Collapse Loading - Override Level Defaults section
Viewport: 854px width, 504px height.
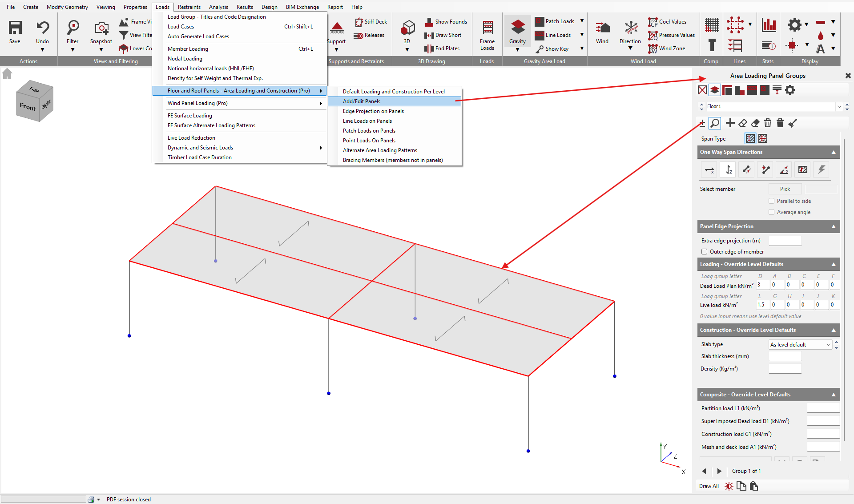834,264
